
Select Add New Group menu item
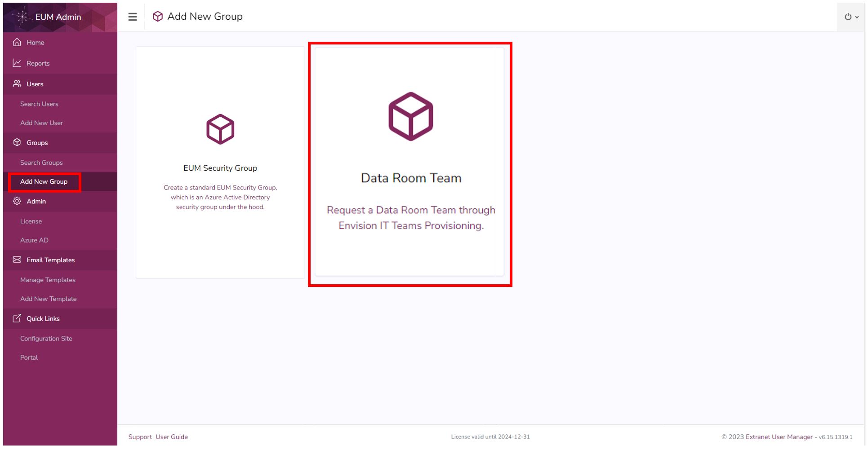[x=44, y=181]
